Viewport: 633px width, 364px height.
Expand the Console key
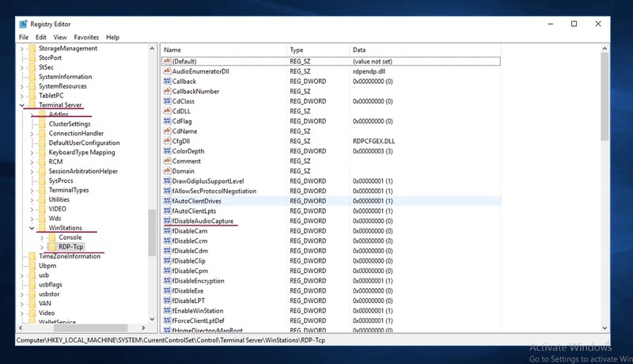tap(42, 237)
